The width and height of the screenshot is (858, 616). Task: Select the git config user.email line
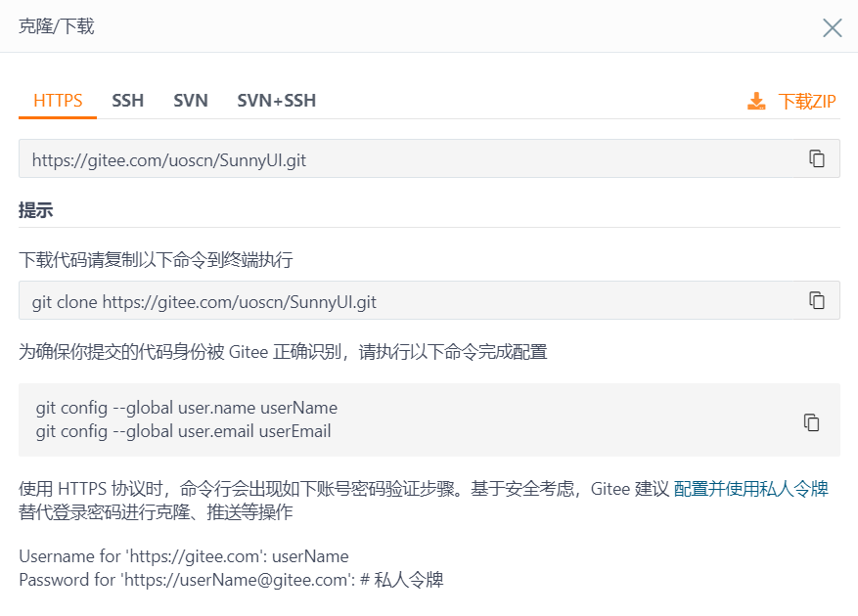click(183, 431)
